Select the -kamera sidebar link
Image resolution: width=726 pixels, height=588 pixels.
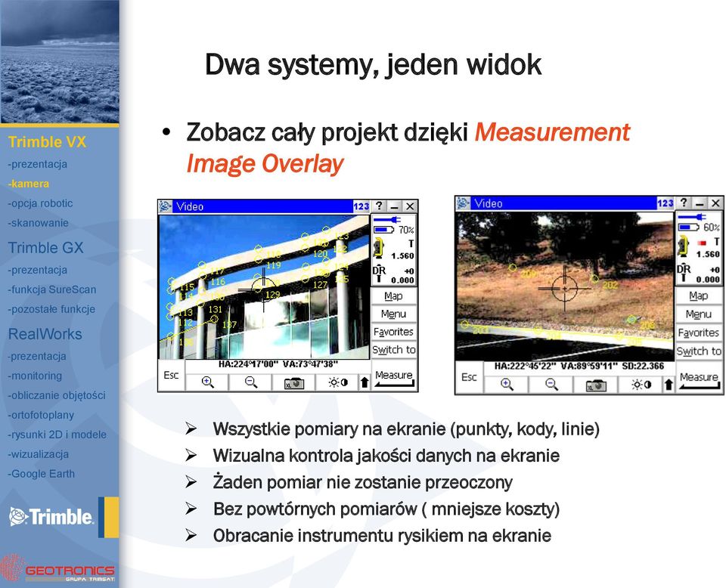[x=29, y=184]
